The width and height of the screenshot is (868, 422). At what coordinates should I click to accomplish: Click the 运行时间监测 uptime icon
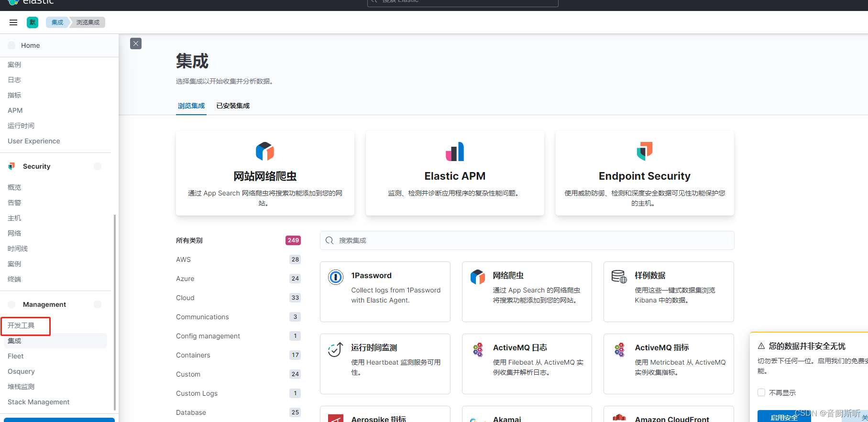pyautogui.click(x=336, y=349)
